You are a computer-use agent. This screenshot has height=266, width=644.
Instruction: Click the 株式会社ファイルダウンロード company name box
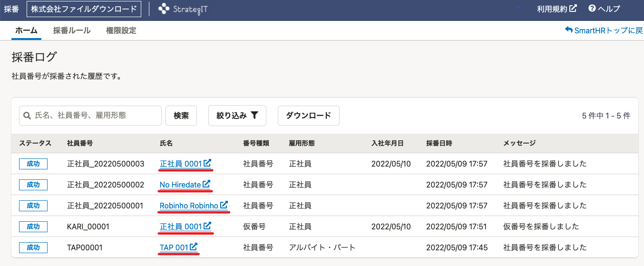coord(84,9)
